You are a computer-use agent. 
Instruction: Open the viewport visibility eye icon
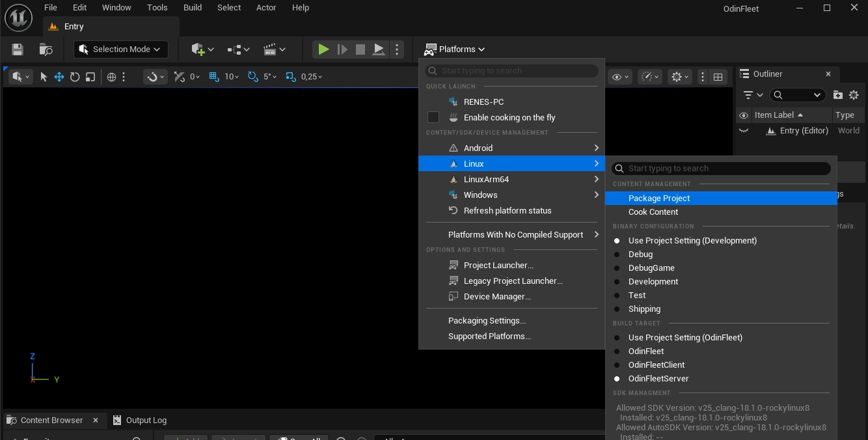pos(617,76)
